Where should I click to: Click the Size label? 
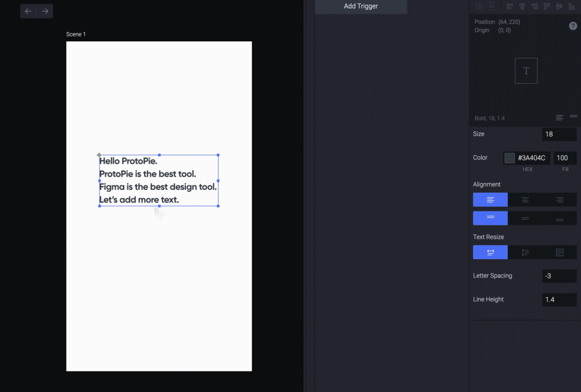[478, 134]
